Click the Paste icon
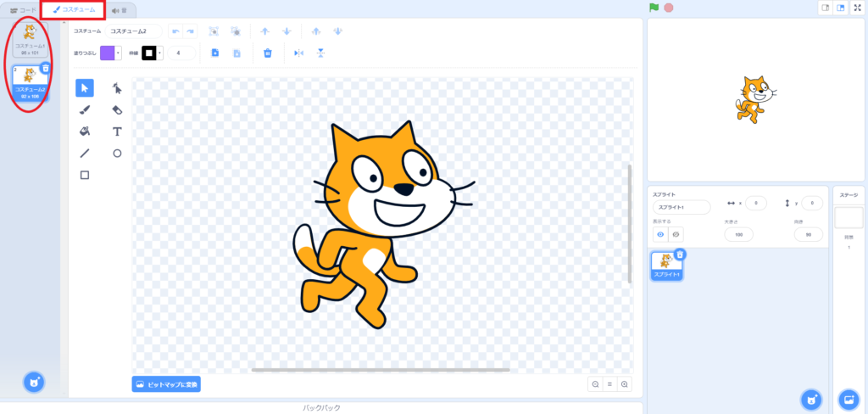The width and height of the screenshot is (868, 414). tap(237, 53)
